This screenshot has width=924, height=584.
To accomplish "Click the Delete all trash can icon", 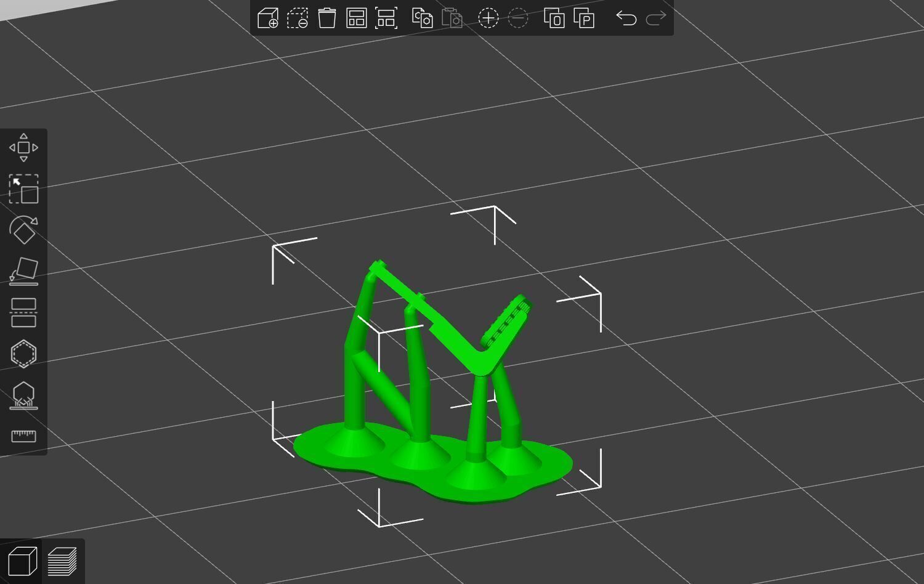I will (327, 18).
